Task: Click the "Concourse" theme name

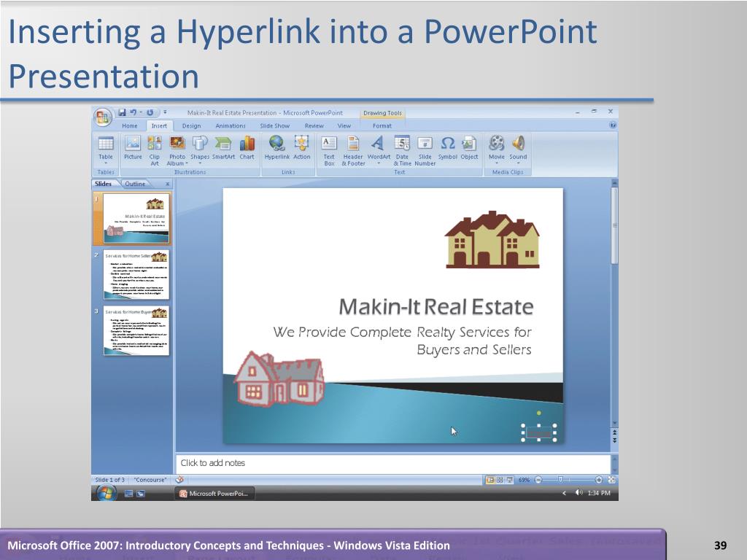Action: 150,480
